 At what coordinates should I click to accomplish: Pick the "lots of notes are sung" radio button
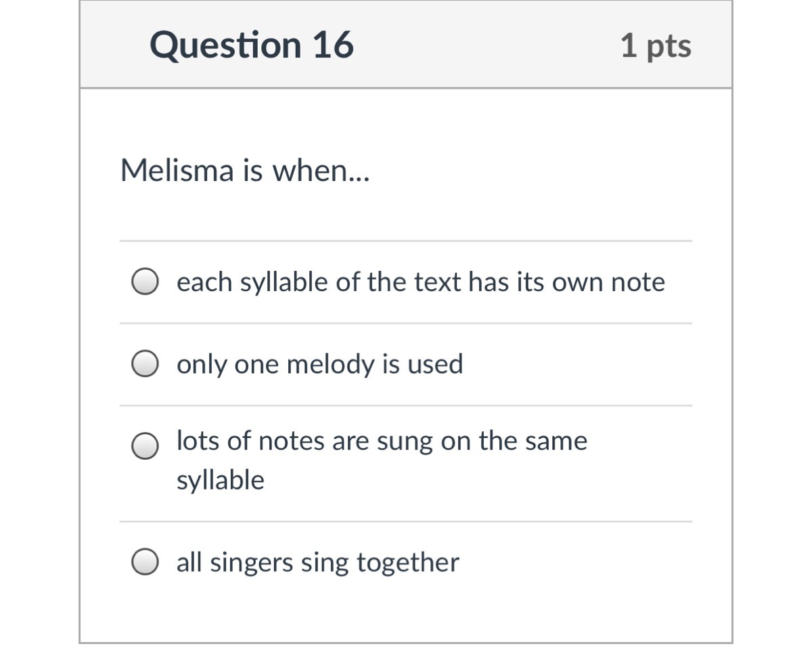pyautogui.click(x=145, y=446)
